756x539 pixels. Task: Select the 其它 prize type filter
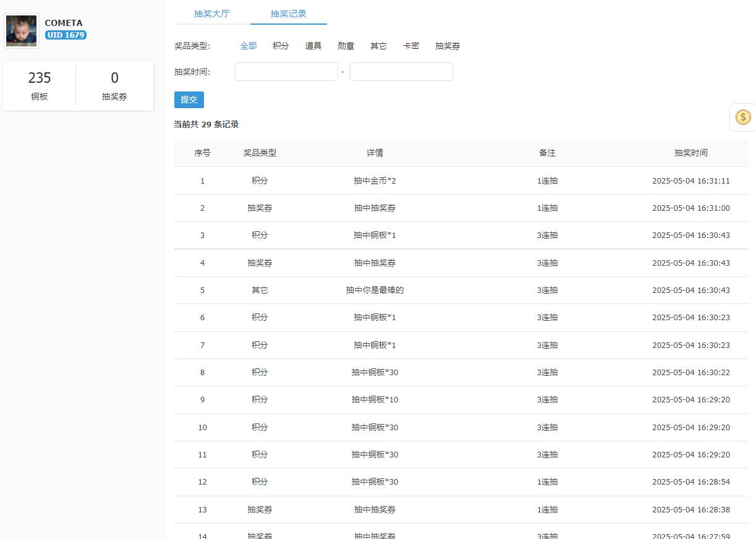click(378, 45)
